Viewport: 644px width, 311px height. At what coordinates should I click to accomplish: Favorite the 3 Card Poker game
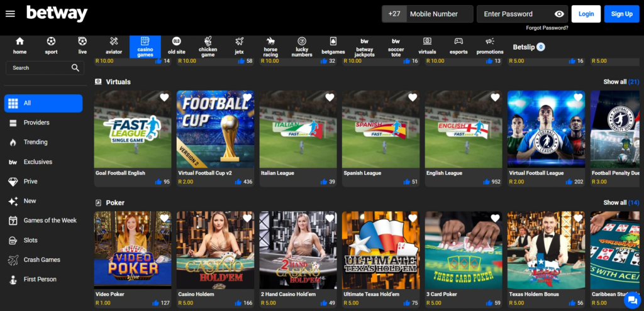[496, 219]
